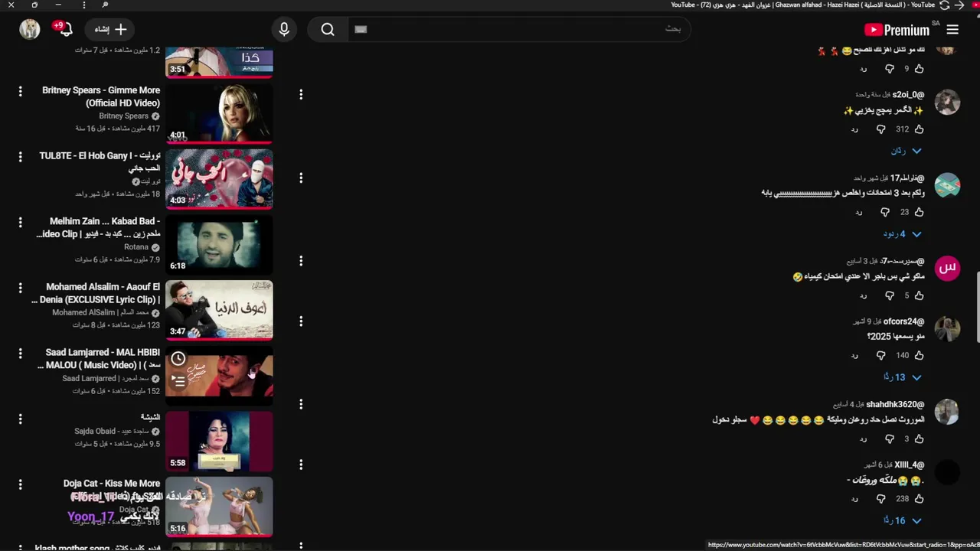Click Watch Later clock on Saad Lamjarred thumbnail
980x551 pixels.
coord(178,358)
